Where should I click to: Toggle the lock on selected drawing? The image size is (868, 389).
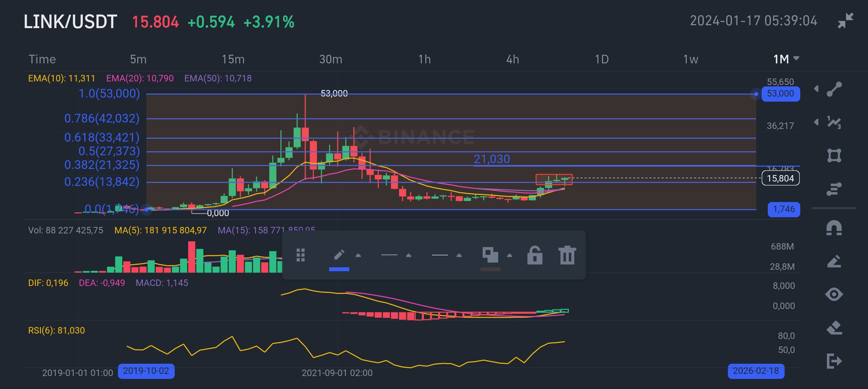(535, 255)
